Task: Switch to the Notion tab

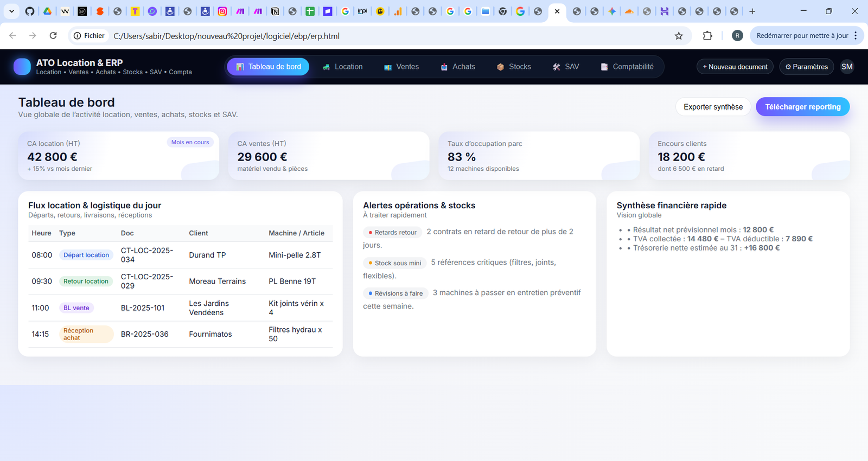Action: click(x=275, y=11)
